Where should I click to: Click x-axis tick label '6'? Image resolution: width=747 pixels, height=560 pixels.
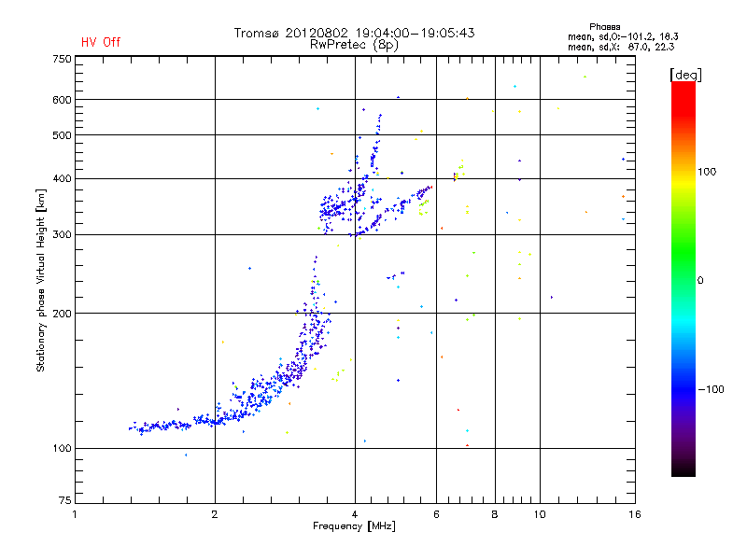pyautogui.click(x=436, y=514)
